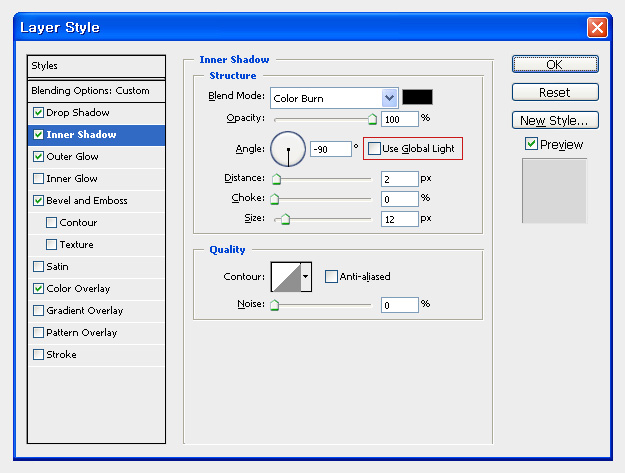The image size is (625, 473).
Task: Toggle the Drop Shadow checkbox
Action: tap(38, 113)
